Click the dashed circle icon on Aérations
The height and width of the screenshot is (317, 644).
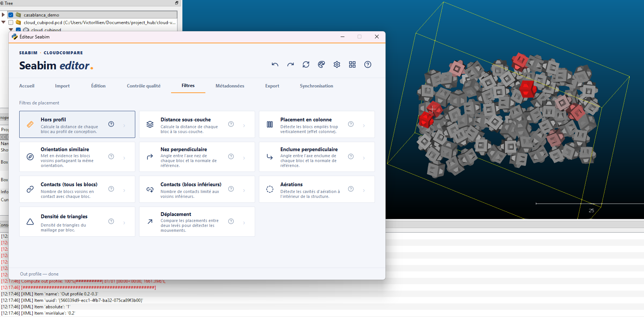click(x=270, y=189)
